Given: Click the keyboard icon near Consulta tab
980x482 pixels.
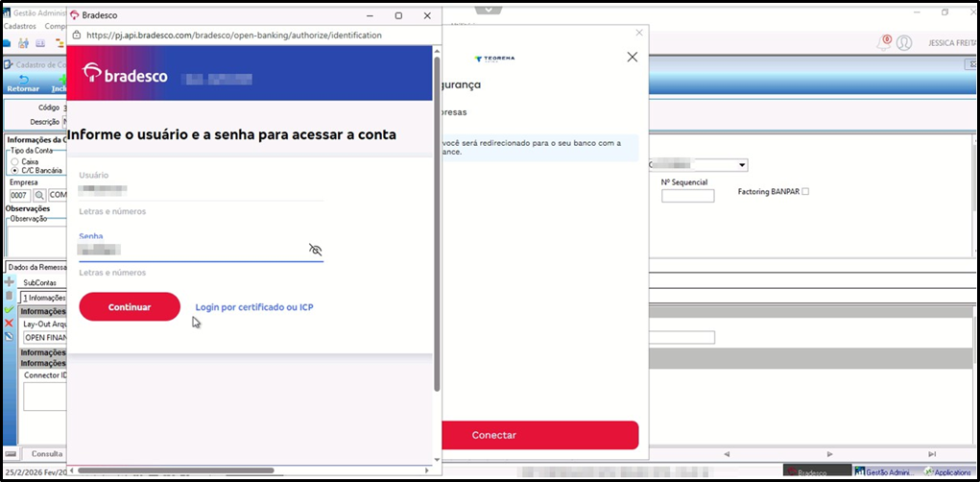Looking at the screenshot, I should click(10, 453).
